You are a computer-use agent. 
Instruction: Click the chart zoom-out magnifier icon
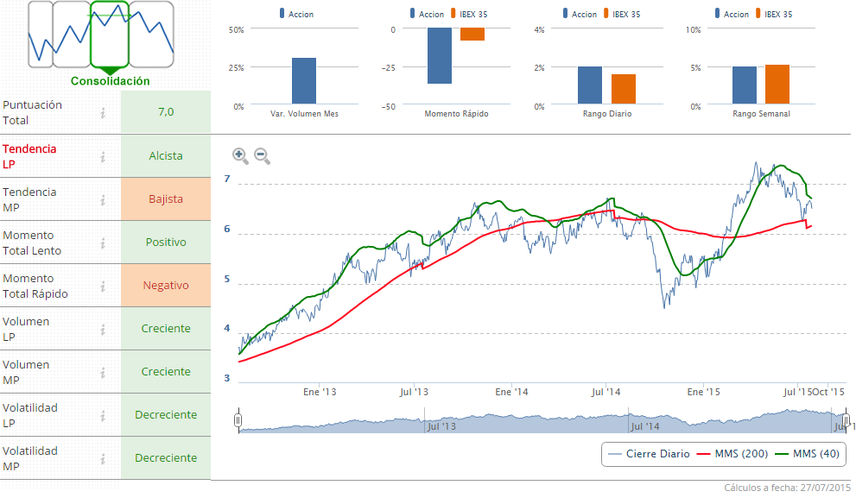[x=262, y=156]
